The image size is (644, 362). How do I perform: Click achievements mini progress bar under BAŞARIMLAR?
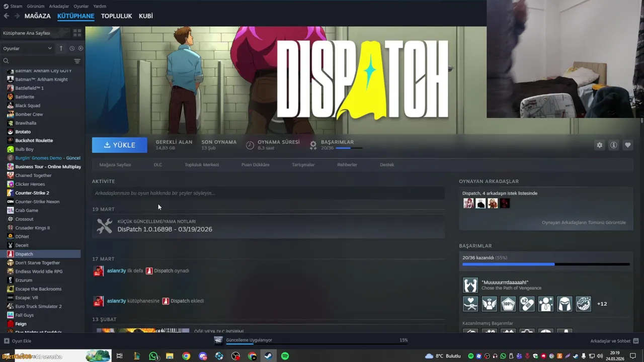pos(349,148)
